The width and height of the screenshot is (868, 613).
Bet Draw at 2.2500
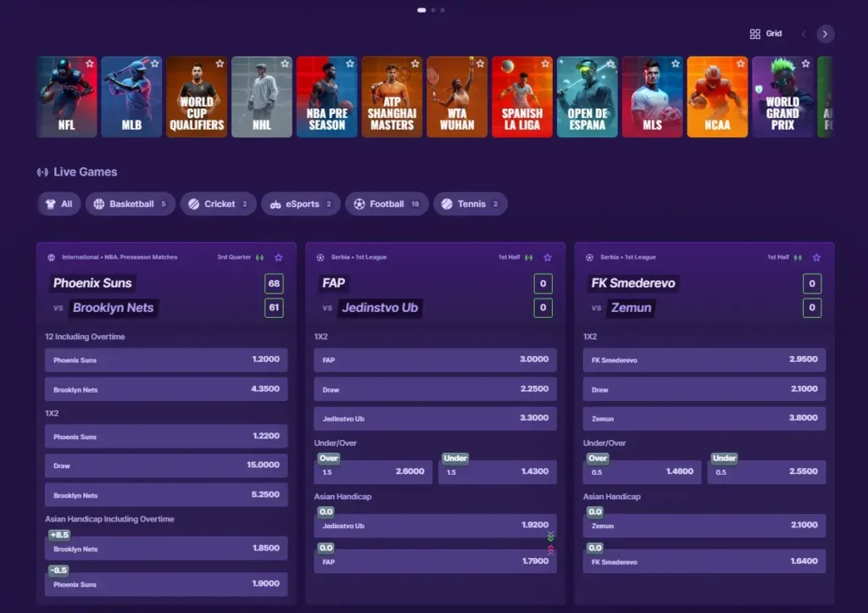(435, 389)
